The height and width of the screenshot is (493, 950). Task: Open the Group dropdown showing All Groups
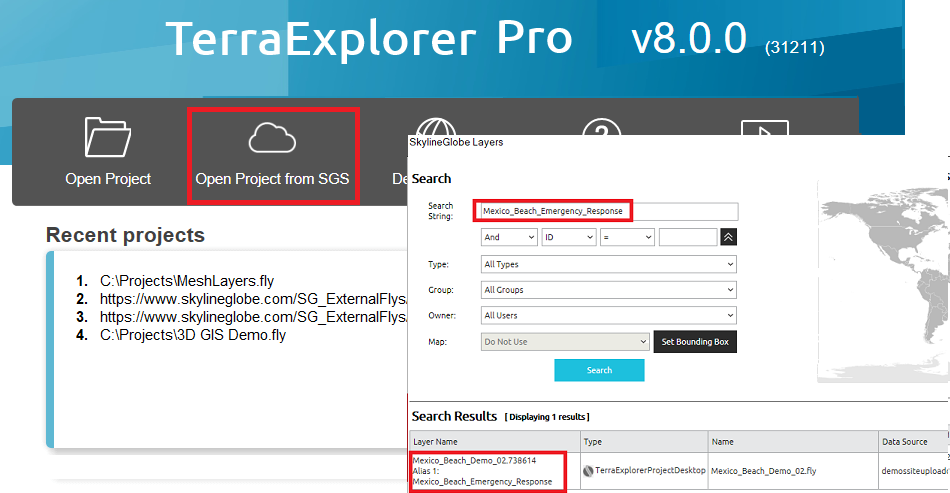click(x=609, y=290)
